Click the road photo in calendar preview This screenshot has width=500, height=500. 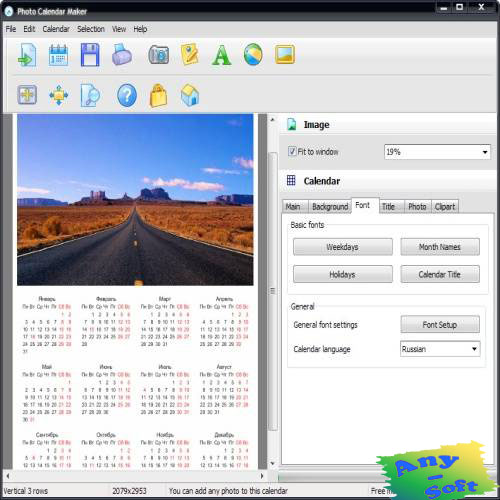(135, 200)
